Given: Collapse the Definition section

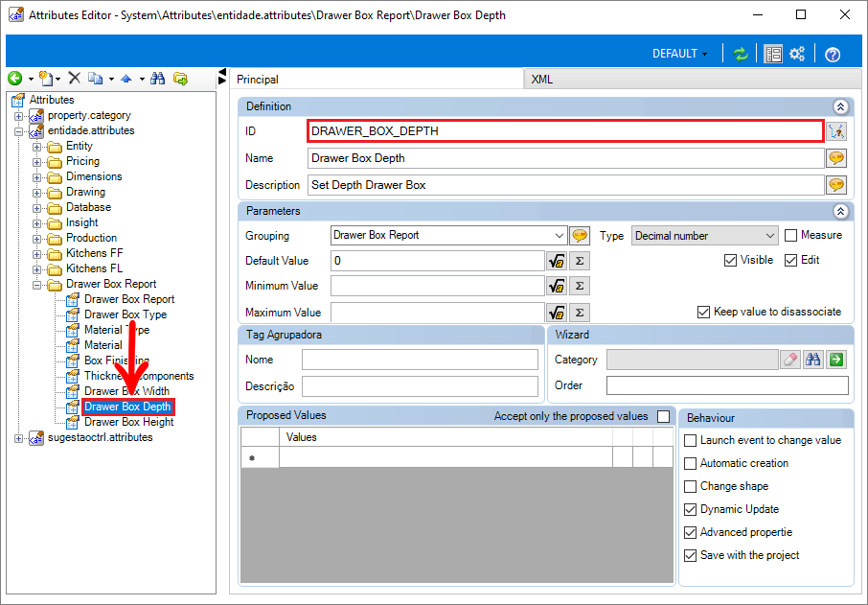Looking at the screenshot, I should coord(840,106).
